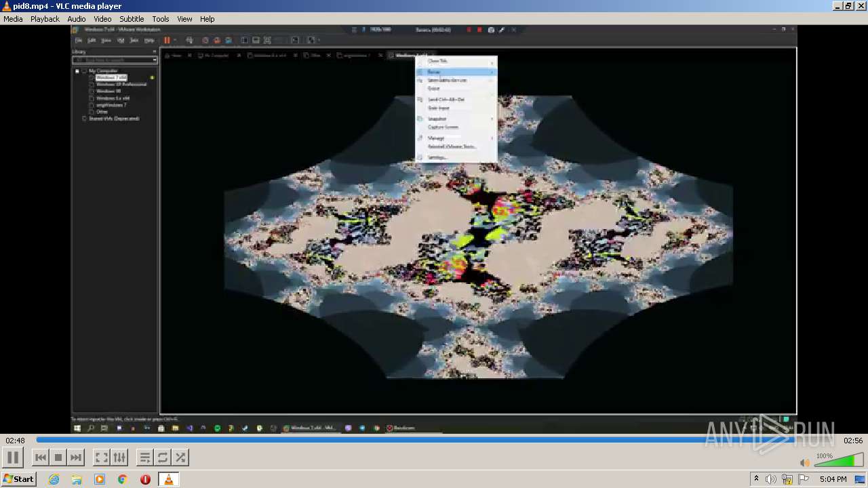This screenshot has height=488, width=868.
Task: Choose Snapshot in the context menu
Action: [x=456, y=119]
